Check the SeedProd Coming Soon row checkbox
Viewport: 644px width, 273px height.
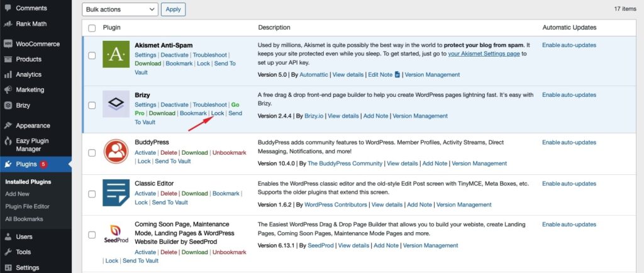tap(92, 235)
